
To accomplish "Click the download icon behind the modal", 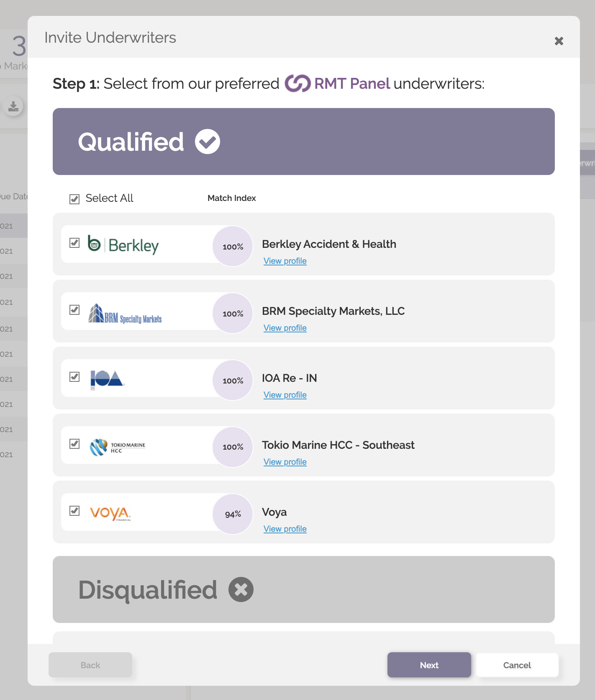I will tap(13, 106).
